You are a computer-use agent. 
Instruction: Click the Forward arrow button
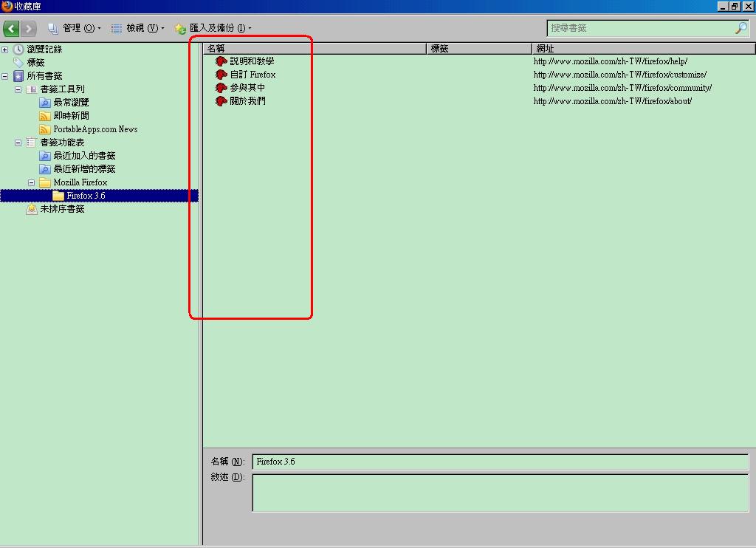coord(29,29)
